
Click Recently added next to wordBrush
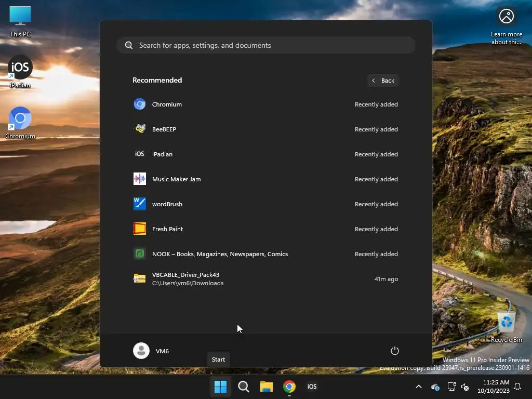click(x=376, y=204)
